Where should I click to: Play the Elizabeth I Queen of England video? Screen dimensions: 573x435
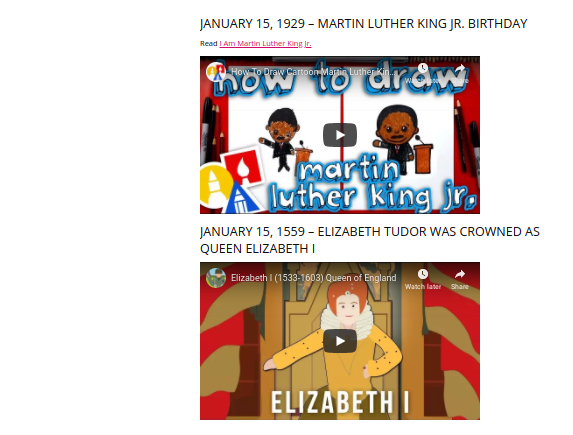coord(339,341)
